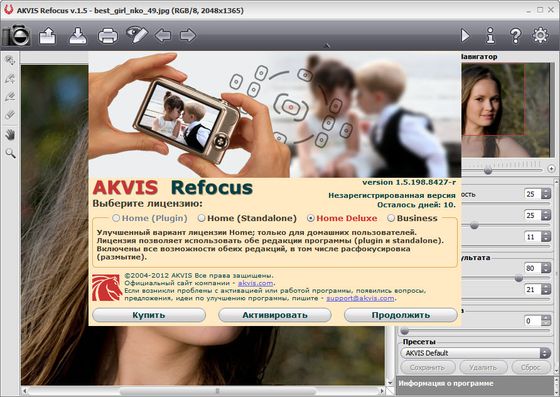
Task: Click the version 1.5.198.8427-r text
Action: pyautogui.click(x=409, y=182)
